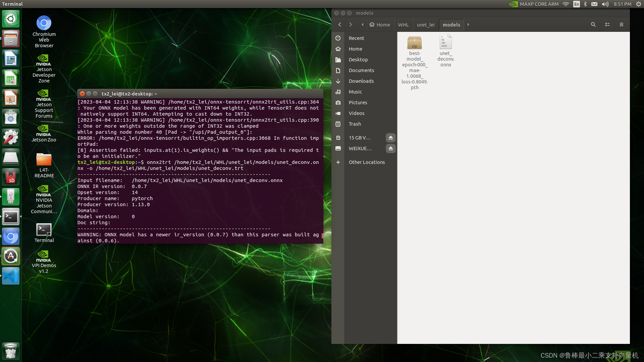Select the WHL breadcrumb tab
Screen dimensions: 644x362
[x=403, y=25]
